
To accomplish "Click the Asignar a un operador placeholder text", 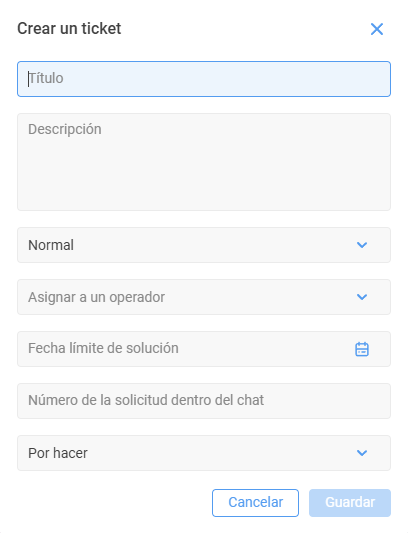I will (97, 297).
